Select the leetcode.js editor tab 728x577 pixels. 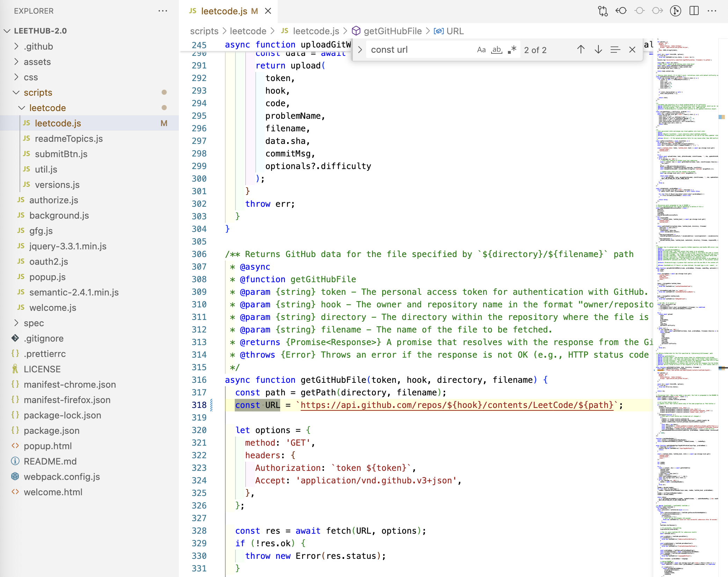(x=228, y=11)
